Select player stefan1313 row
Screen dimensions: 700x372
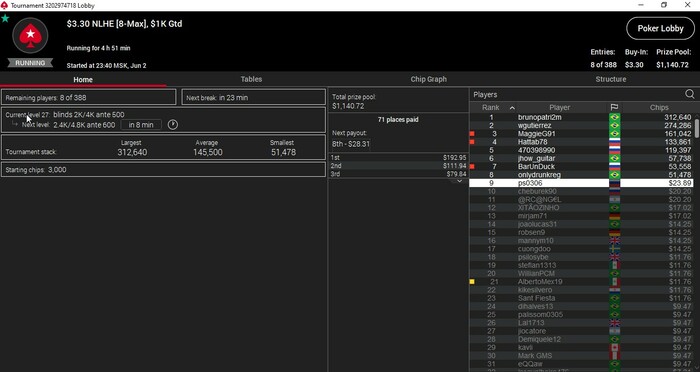pos(581,265)
